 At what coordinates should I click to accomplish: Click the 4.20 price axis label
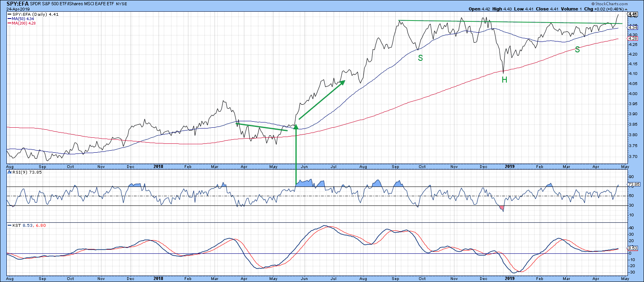coord(633,54)
